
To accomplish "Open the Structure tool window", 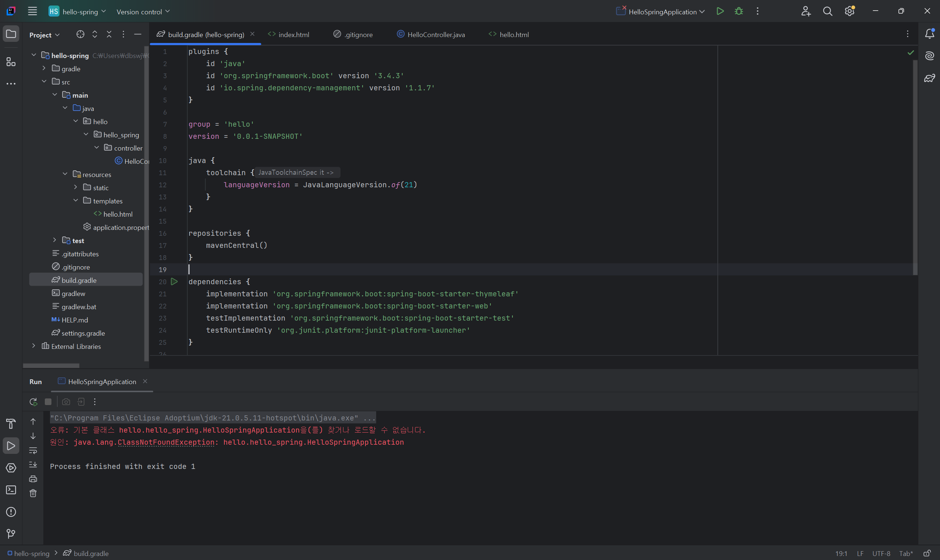I will pyautogui.click(x=11, y=62).
